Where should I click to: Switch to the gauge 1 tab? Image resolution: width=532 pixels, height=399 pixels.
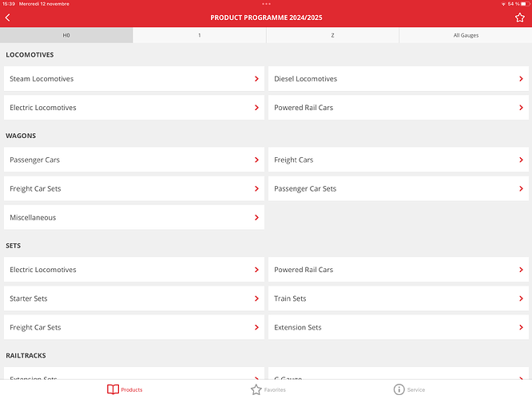[200, 35]
